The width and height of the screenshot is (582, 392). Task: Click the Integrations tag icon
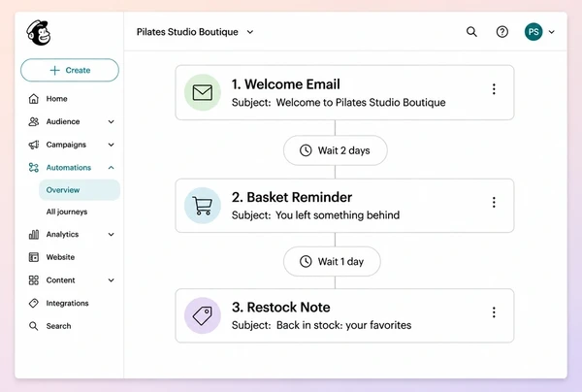[x=34, y=304]
